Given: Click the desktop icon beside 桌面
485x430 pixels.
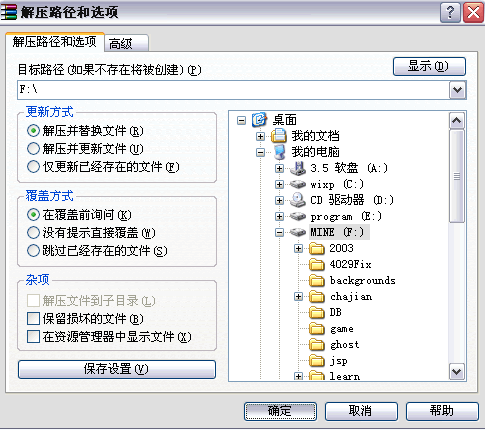Looking at the screenshot, I should tap(259, 120).
